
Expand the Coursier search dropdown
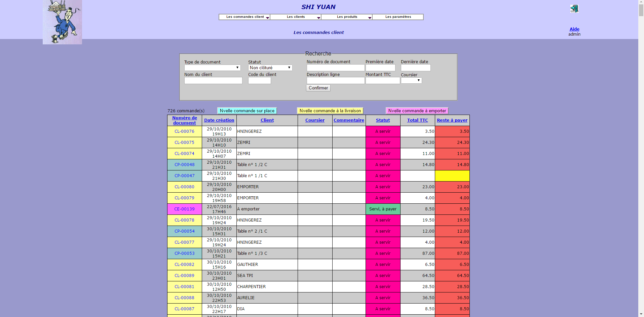411,80
